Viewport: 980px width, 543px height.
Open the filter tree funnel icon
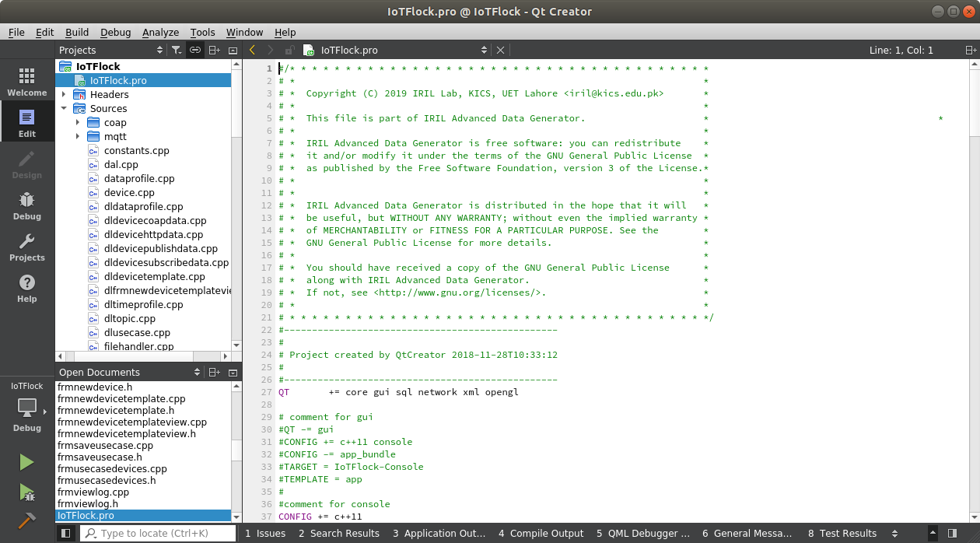click(177, 50)
